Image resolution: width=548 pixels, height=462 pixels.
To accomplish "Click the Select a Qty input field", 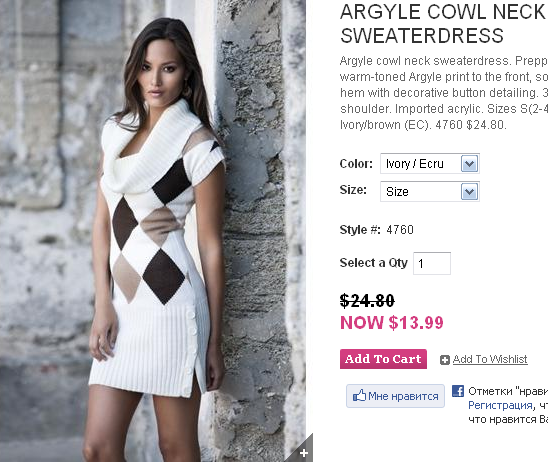I will [432, 263].
